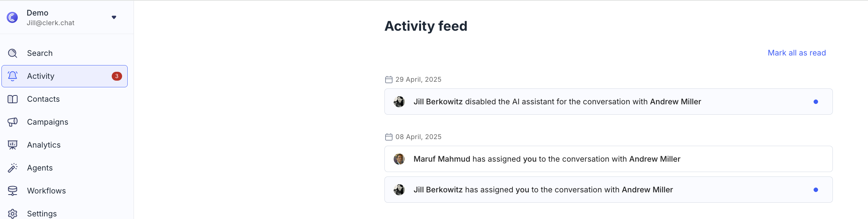Viewport: 868px width, 219px height.
Task: Open Maruf Mahmud assigned you notification
Action: pos(547,159)
